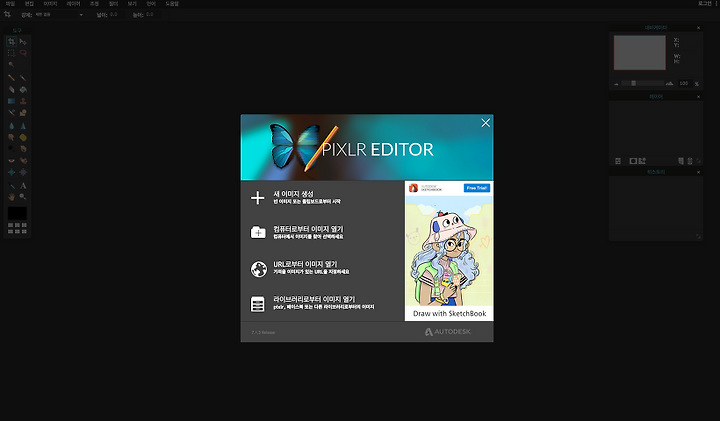Close the Layers panel
Screen dimensions: 720x421
click(x=698, y=97)
